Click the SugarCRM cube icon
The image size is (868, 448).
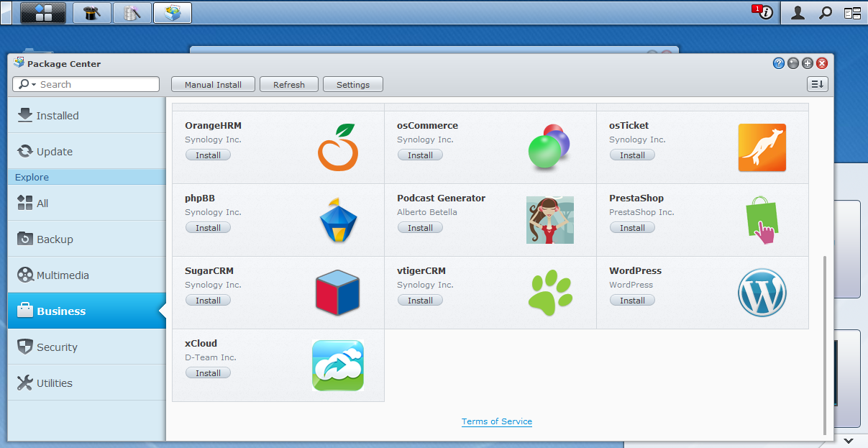[337, 293]
